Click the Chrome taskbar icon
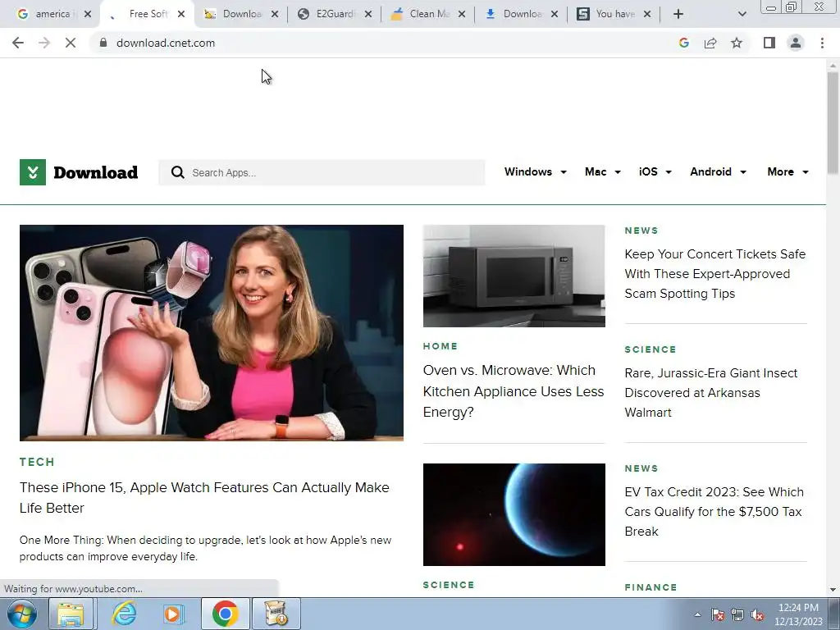Image resolution: width=840 pixels, height=630 pixels. point(226,614)
